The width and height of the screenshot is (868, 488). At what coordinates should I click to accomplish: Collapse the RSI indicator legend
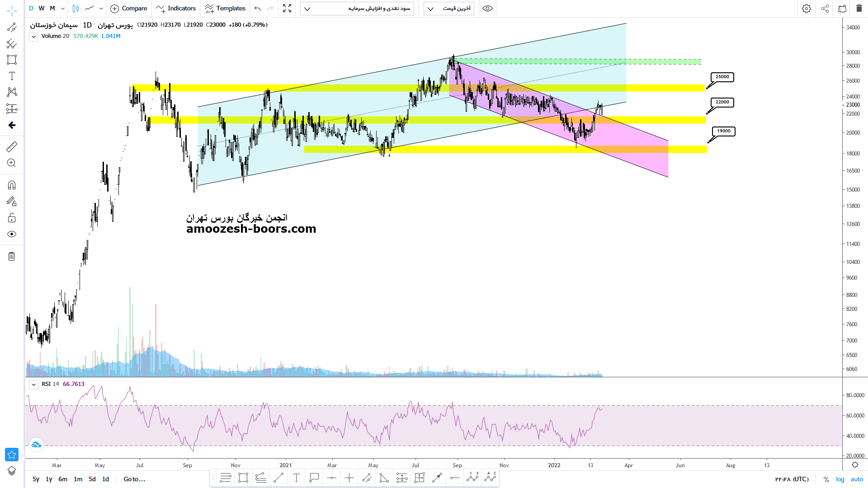tap(34, 385)
